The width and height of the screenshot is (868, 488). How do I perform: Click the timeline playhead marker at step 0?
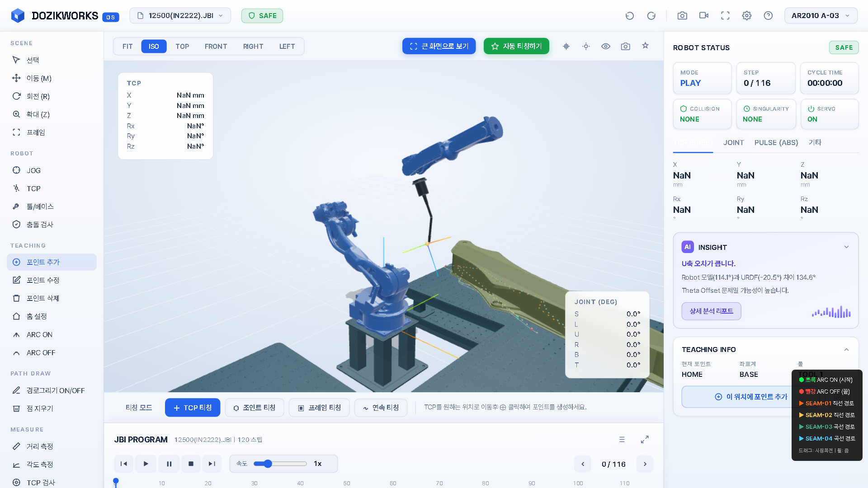116,482
